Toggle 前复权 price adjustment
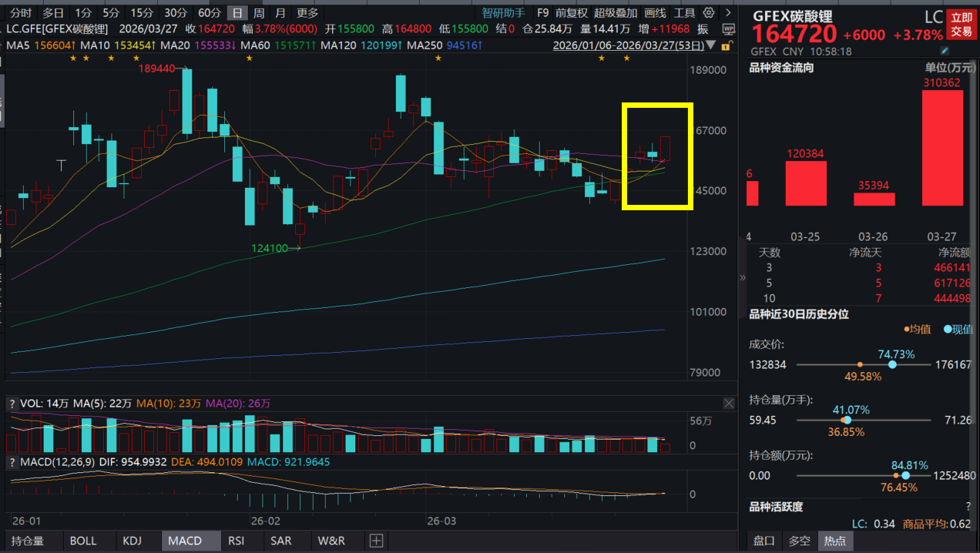 pos(571,13)
